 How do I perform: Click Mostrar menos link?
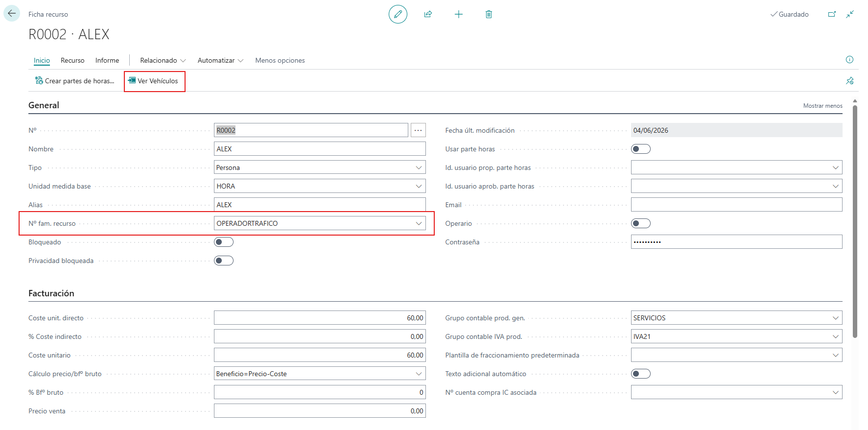pos(822,106)
